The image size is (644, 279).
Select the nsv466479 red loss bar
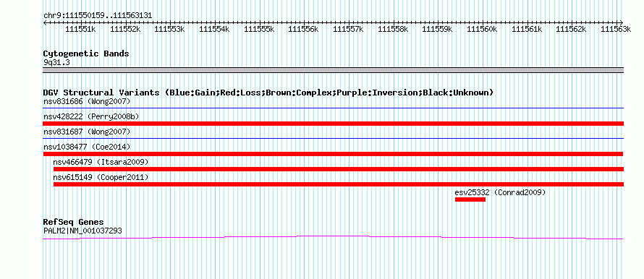point(339,169)
